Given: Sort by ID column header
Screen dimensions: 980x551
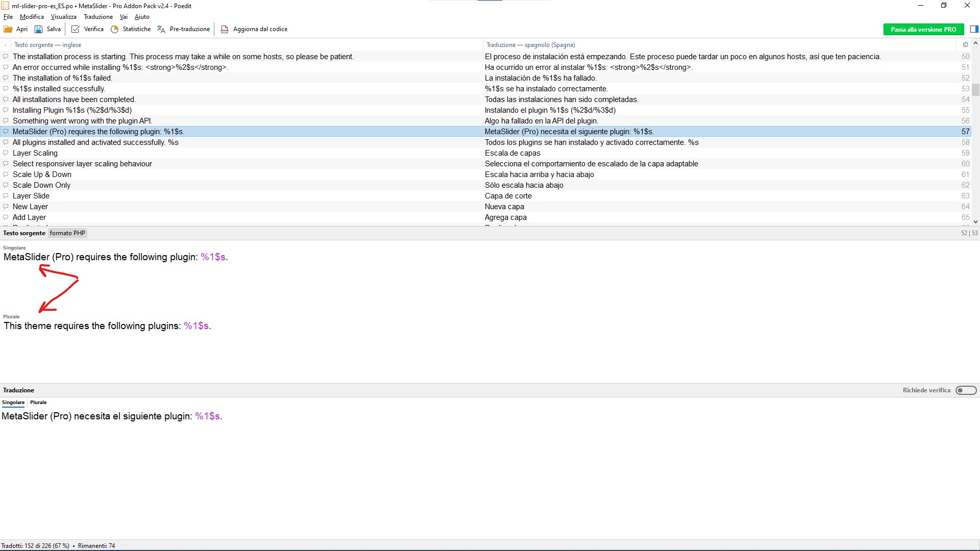Looking at the screenshot, I should [x=965, y=45].
